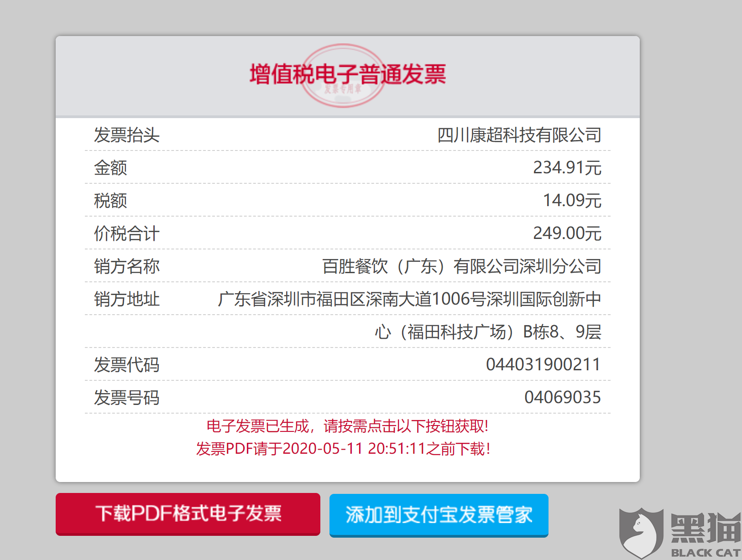742x560 pixels.
Task: Select the total 249.00元
Action: (x=567, y=233)
